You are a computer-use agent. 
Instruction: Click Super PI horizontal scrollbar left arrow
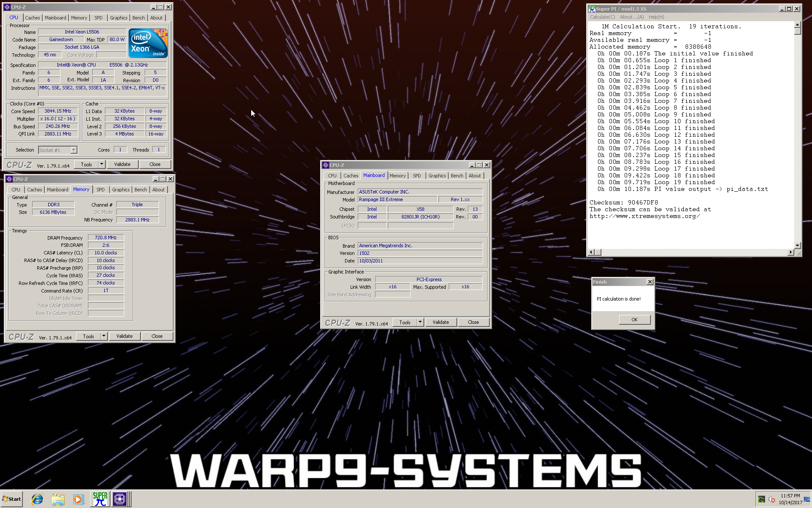coord(591,252)
